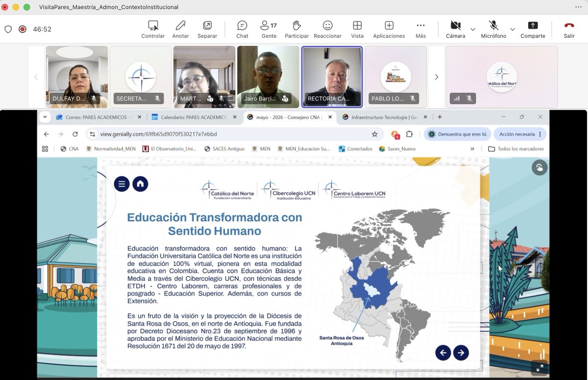Viewport: 588px width, 380px height.
Task: Show interactive elements hand icon
Action: (x=539, y=167)
